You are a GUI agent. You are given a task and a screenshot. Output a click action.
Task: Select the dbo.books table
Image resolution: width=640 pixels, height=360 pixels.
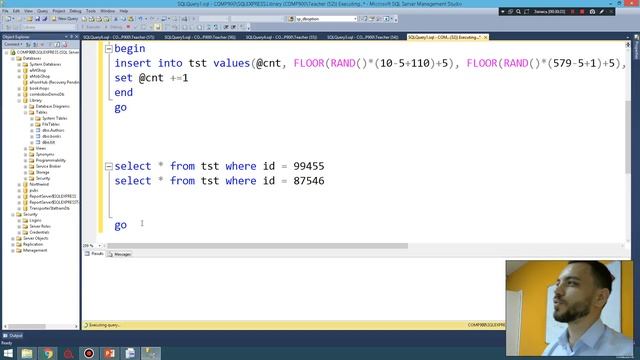(51, 136)
